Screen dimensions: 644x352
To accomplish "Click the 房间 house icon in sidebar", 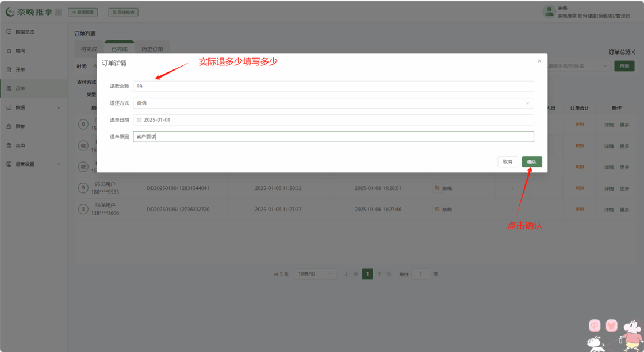I will tap(9, 51).
